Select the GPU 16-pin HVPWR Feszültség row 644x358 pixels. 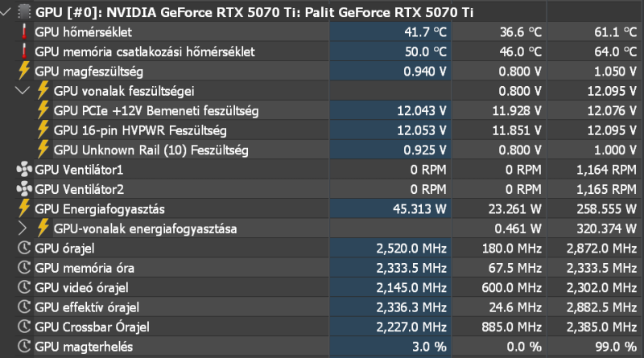pos(328,130)
